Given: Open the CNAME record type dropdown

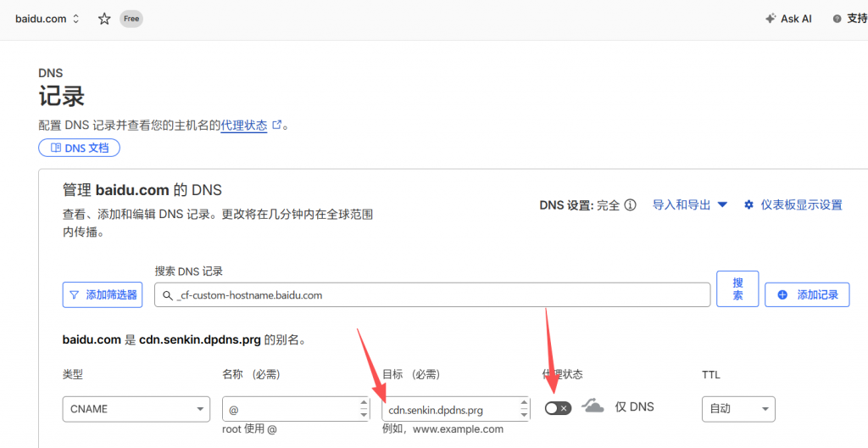Looking at the screenshot, I should (136, 409).
